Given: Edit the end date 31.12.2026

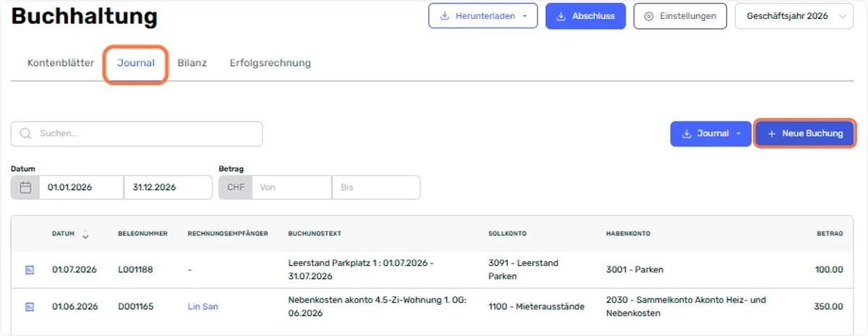Looking at the screenshot, I should (168, 188).
